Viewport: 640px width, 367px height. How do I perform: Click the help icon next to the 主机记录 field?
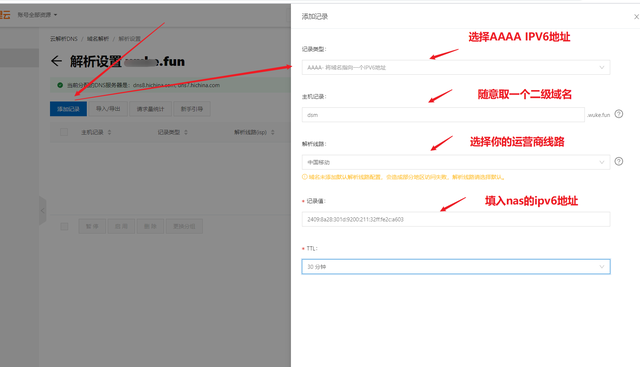pos(619,114)
